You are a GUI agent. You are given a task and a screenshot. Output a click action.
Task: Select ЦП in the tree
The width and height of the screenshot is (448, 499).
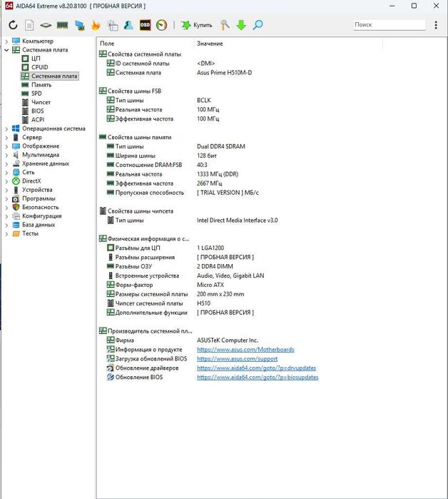click(x=36, y=59)
